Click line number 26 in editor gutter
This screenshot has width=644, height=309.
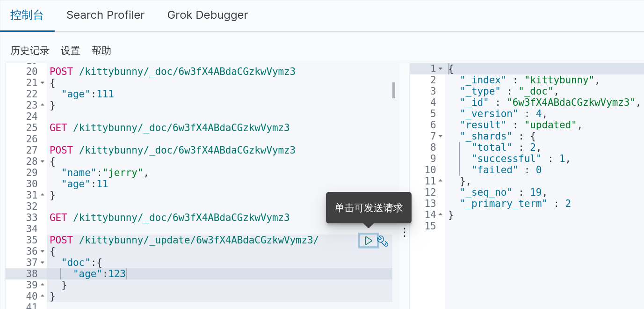click(31, 139)
